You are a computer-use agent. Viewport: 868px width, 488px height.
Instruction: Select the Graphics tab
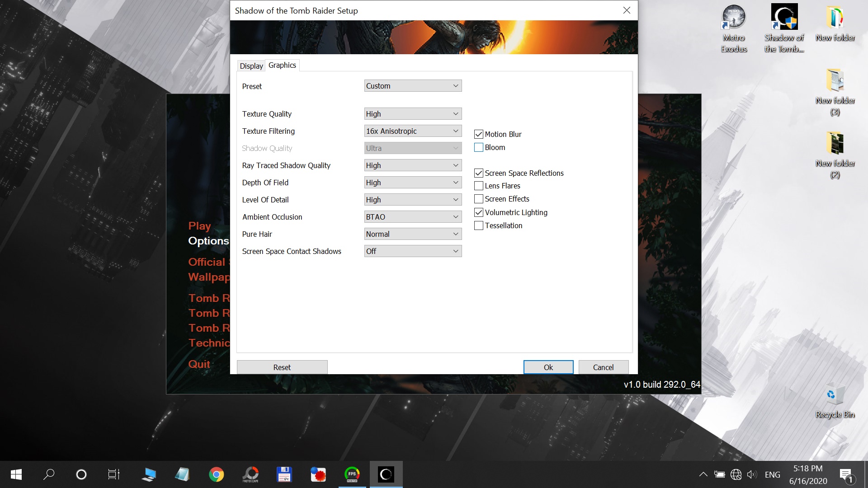tap(282, 65)
